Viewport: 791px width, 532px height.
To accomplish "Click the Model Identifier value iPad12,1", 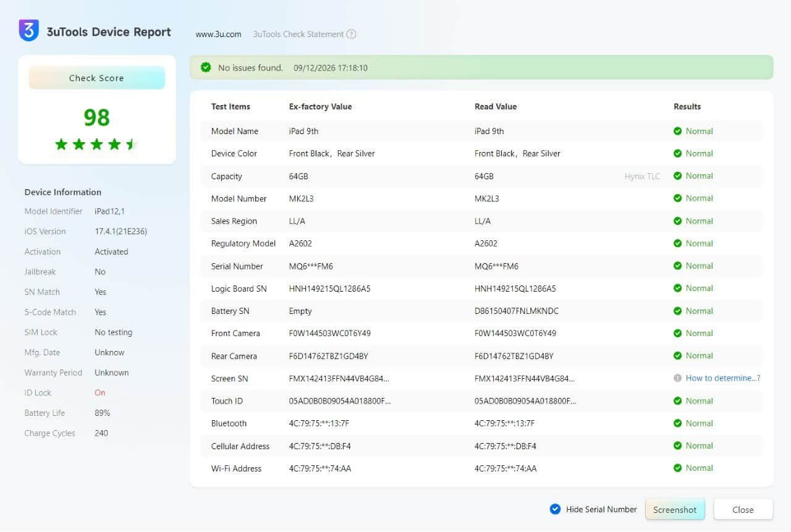I will click(109, 211).
